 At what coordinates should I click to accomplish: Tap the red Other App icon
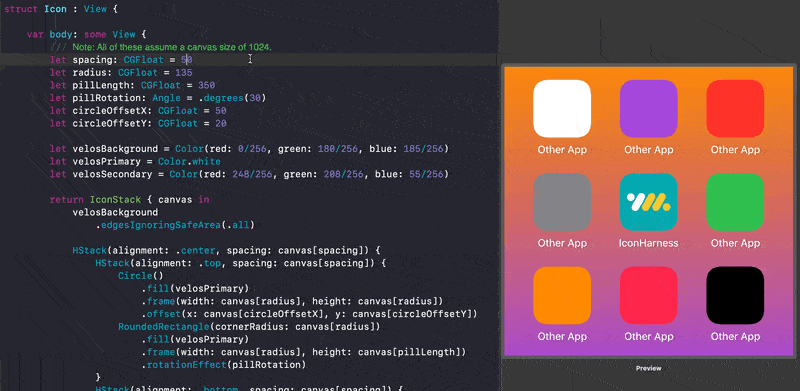[735, 108]
